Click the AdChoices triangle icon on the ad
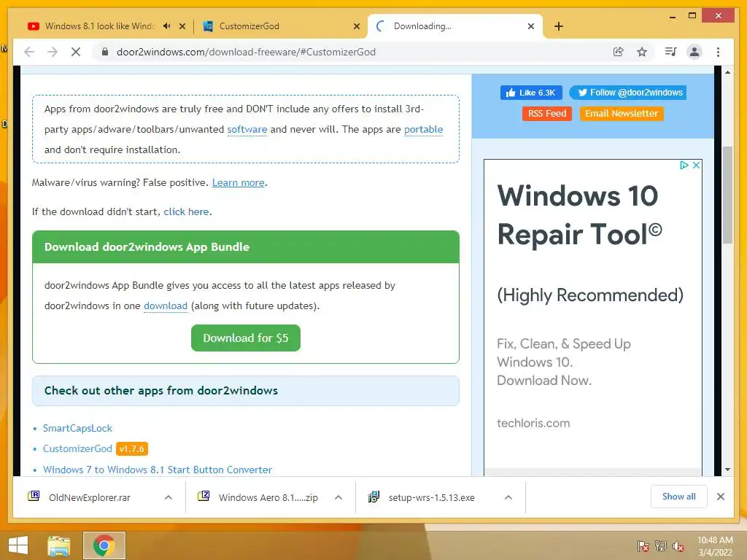Screen dimensions: 747x560 tap(684, 166)
